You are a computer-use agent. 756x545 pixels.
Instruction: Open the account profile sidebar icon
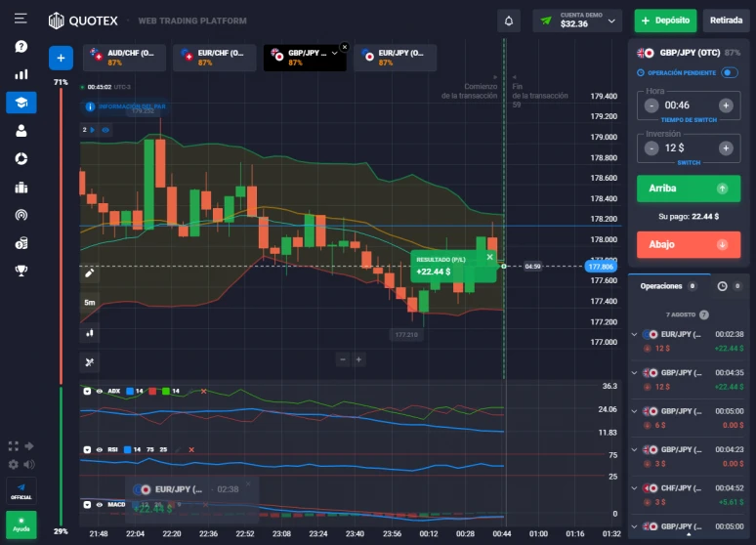tap(21, 131)
